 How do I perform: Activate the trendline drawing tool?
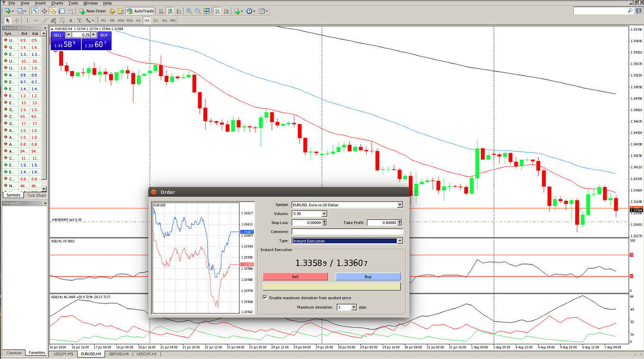coord(45,20)
